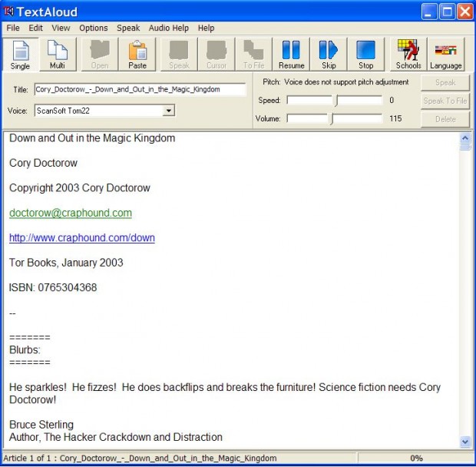
Task: Click the vertical scrollbar thumb
Action: [x=465, y=147]
